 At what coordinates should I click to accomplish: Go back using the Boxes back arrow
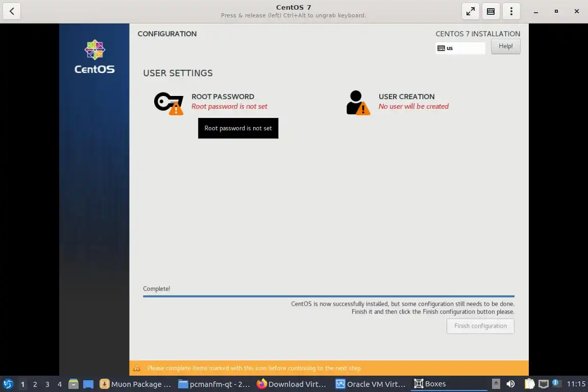(x=12, y=11)
